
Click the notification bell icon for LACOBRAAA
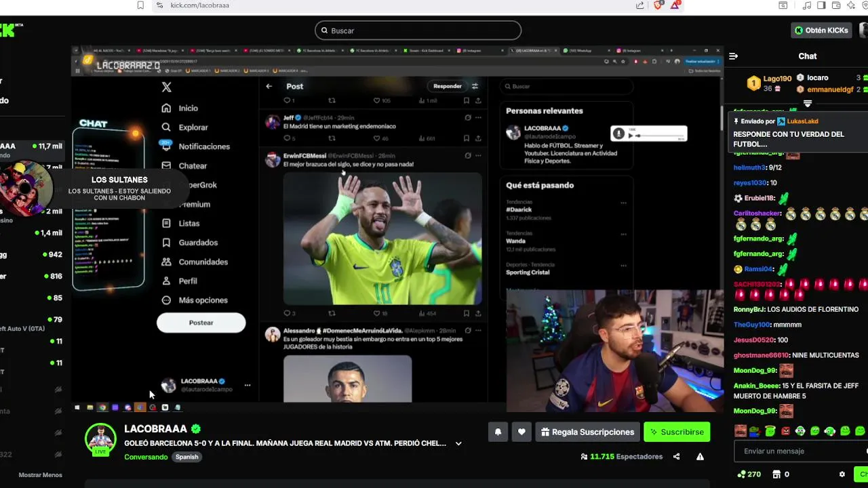point(498,432)
